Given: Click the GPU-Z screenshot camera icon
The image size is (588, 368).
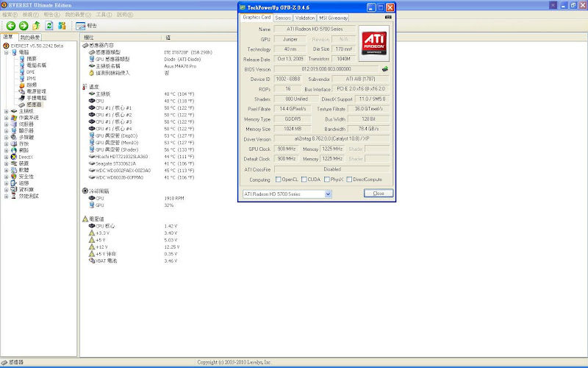Looking at the screenshot, I should point(388,17).
